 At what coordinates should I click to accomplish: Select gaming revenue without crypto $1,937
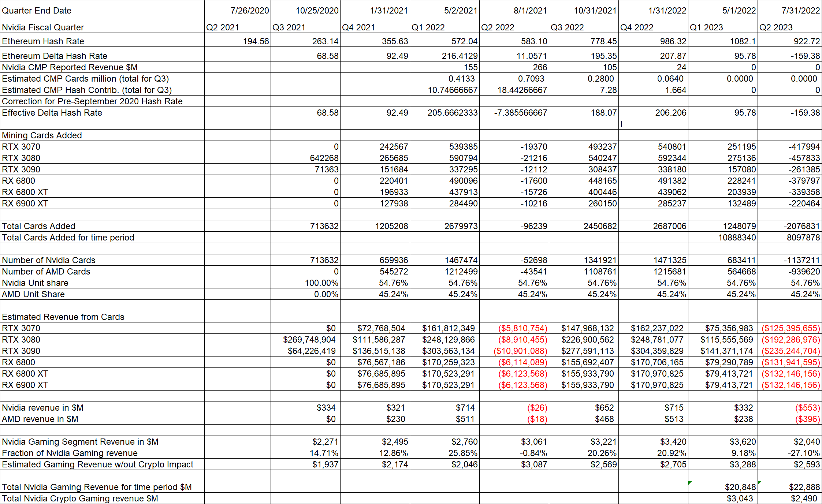point(305,464)
